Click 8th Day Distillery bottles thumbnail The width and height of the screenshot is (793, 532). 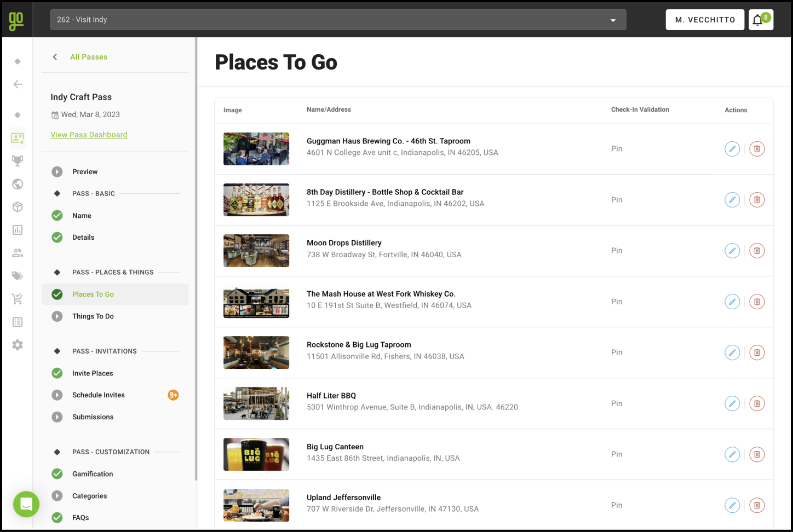[x=256, y=200]
